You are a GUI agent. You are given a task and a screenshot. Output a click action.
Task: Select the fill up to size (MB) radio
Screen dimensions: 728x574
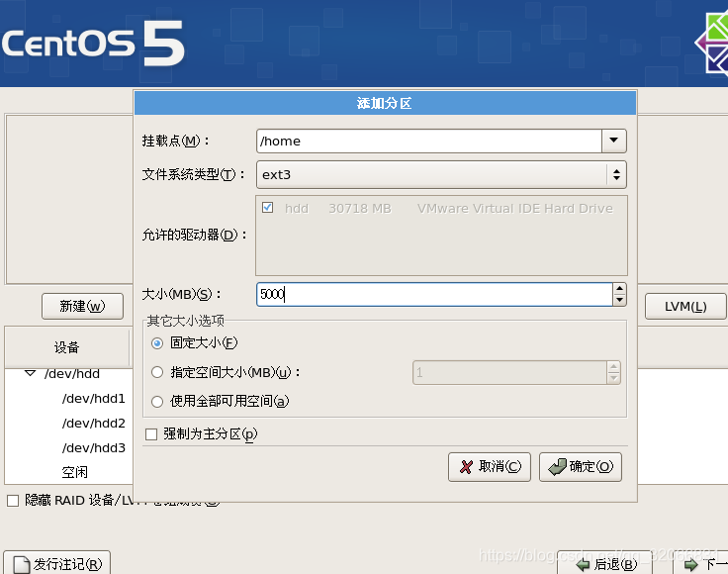click(x=157, y=372)
